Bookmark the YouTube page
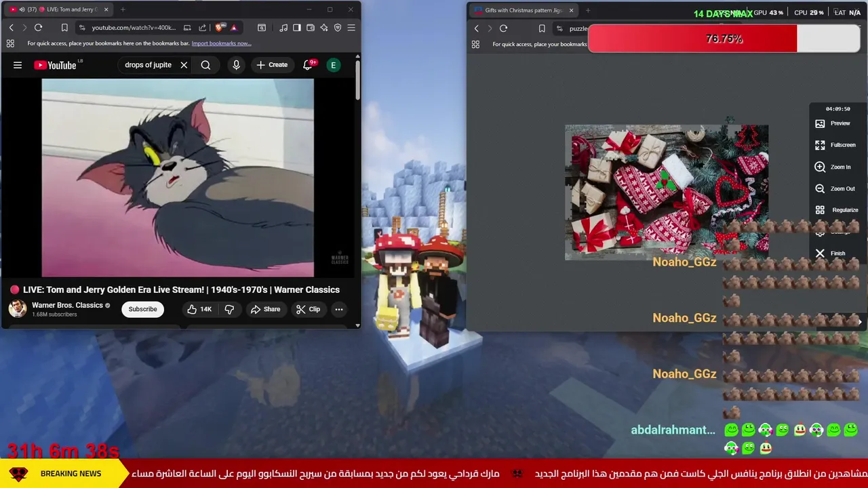This screenshot has width=868, height=488. tap(64, 28)
